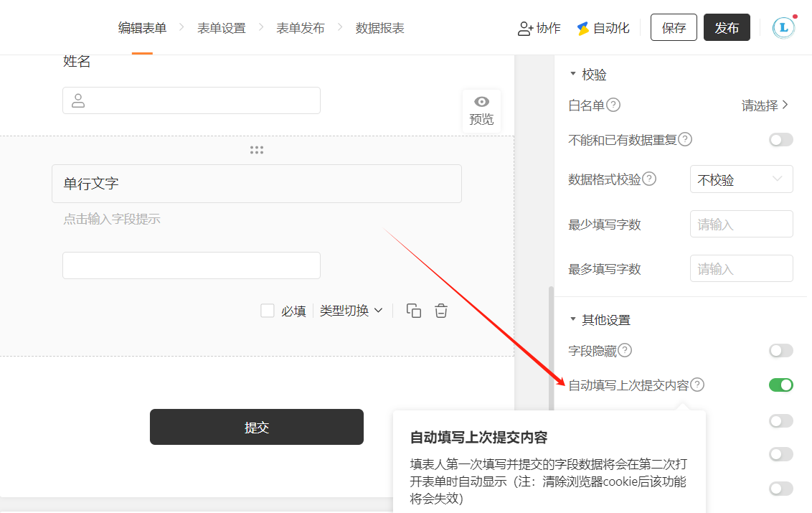Image resolution: width=812 pixels, height=513 pixels.
Task: Open the 协作 collaboration icon
Action: 525,29
